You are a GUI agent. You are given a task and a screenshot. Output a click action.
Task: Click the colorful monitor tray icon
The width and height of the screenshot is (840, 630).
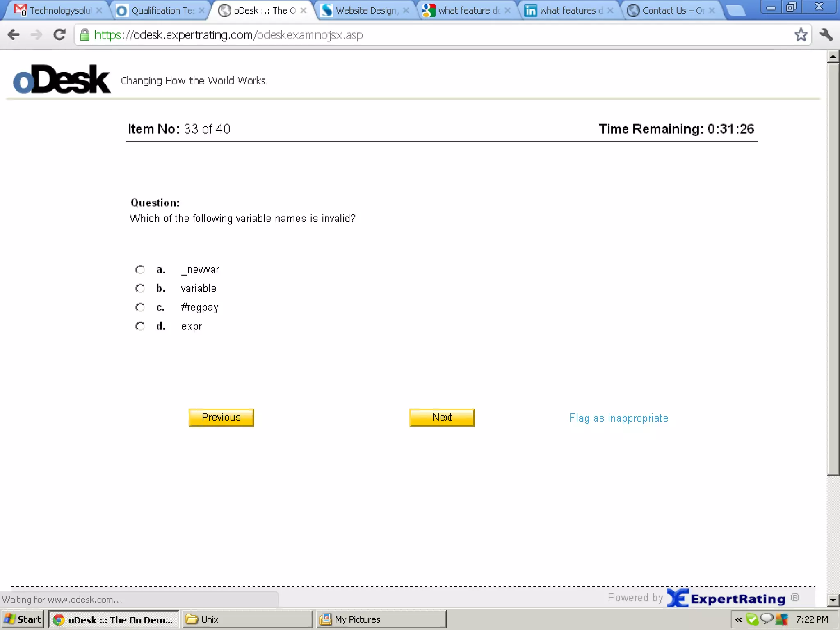click(782, 619)
